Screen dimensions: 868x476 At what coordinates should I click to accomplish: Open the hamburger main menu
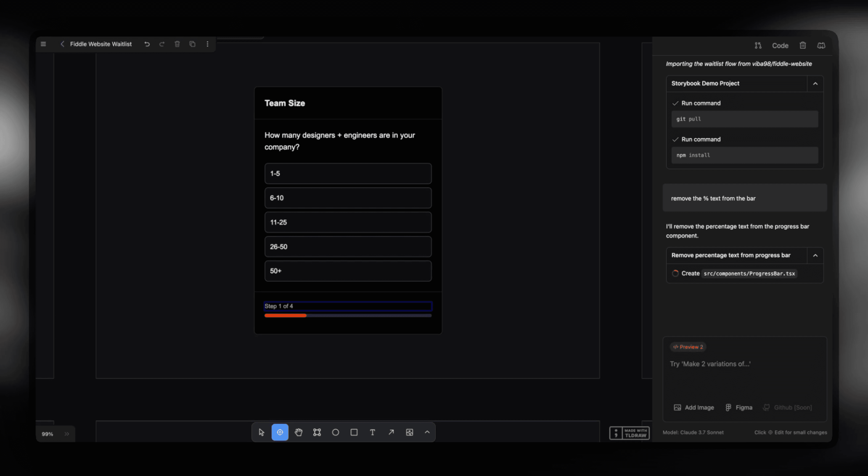point(43,44)
